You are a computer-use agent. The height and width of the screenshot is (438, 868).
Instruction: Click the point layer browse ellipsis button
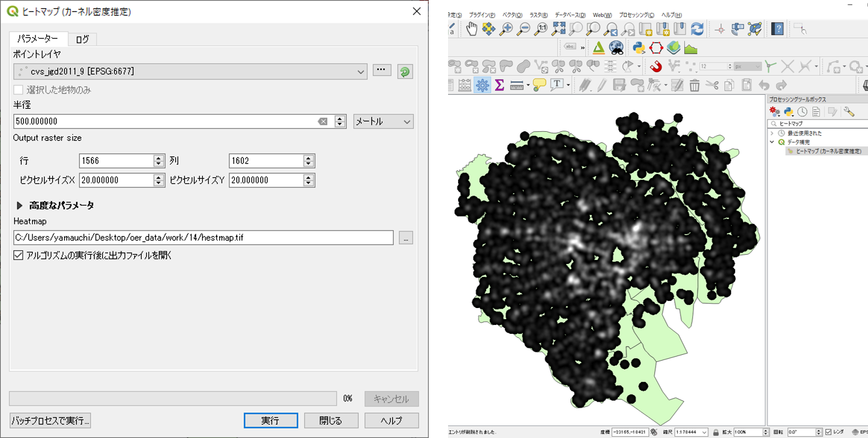click(382, 70)
